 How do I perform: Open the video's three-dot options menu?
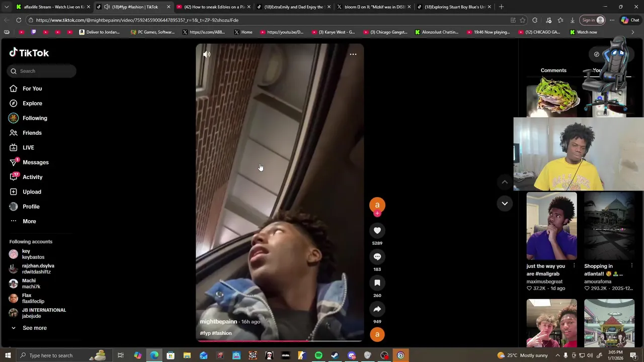click(x=353, y=54)
